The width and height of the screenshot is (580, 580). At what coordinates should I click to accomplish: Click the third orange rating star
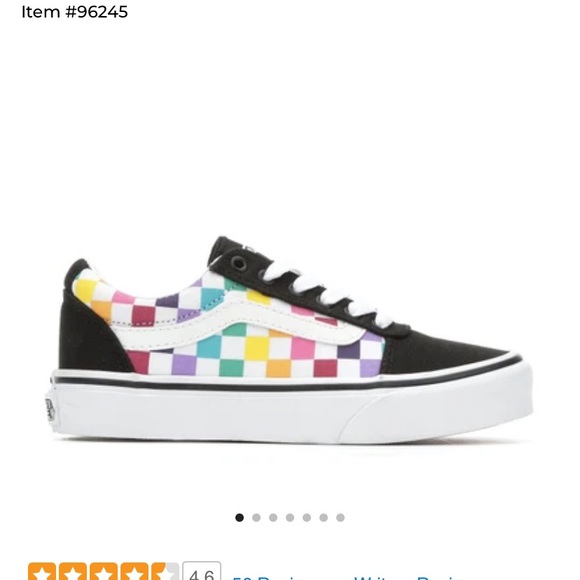pyautogui.click(x=104, y=571)
